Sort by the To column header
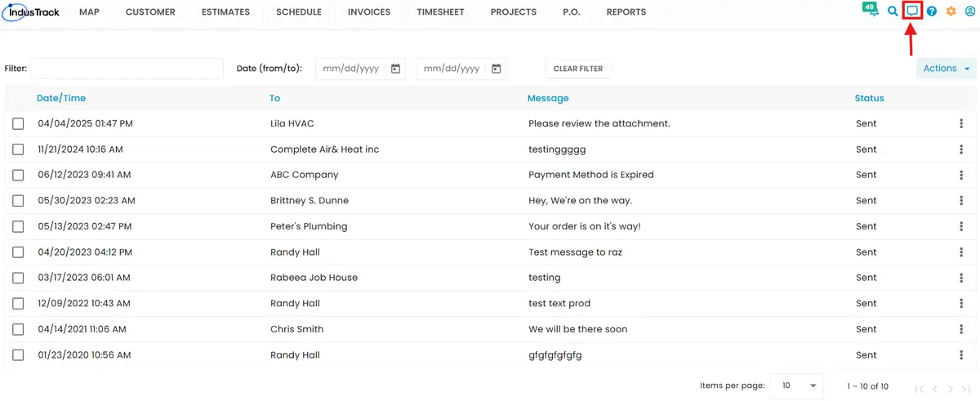Image resolution: width=980 pixels, height=401 pixels. [x=274, y=98]
